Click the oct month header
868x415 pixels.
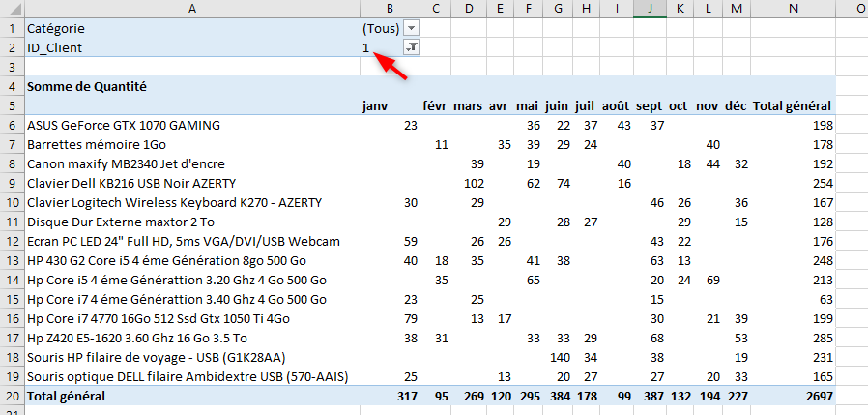pyautogui.click(x=678, y=105)
